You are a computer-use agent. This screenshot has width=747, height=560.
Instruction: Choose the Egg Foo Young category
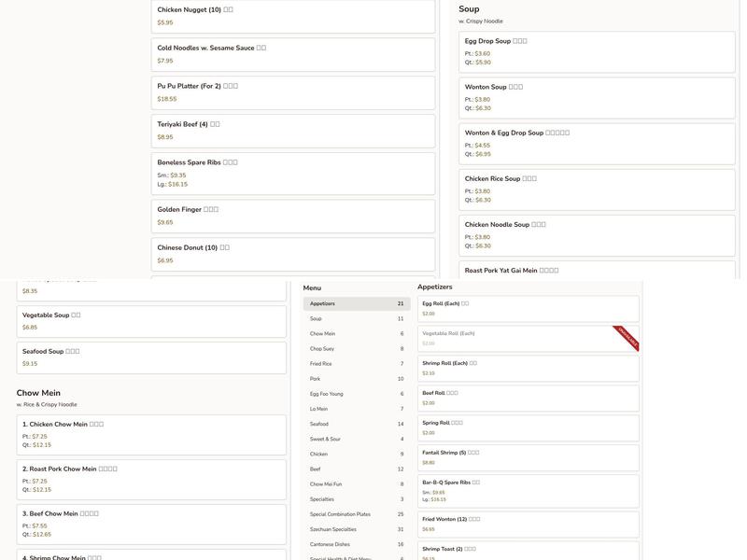356,394
